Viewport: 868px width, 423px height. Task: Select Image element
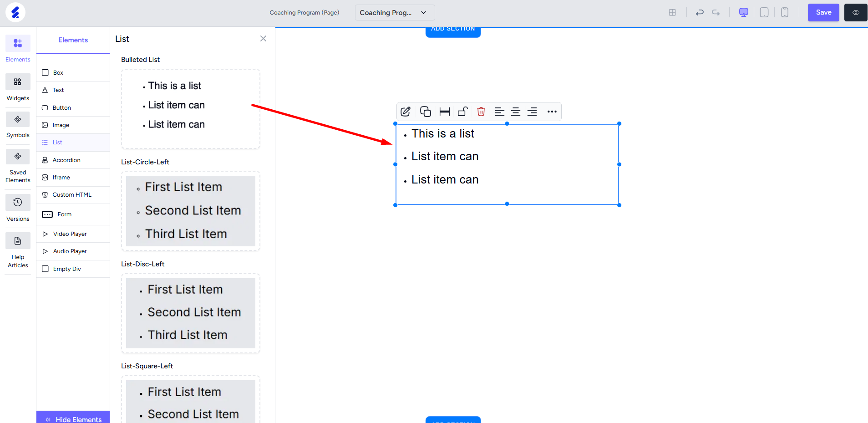tap(73, 125)
